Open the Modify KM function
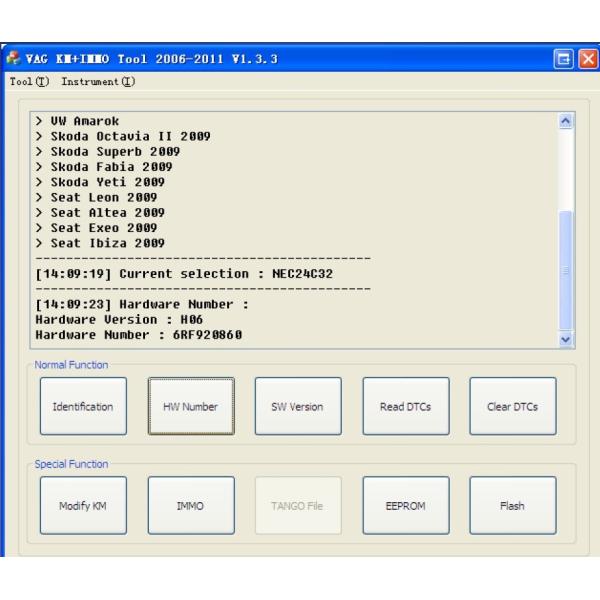The width and height of the screenshot is (600, 600). pos(83,505)
